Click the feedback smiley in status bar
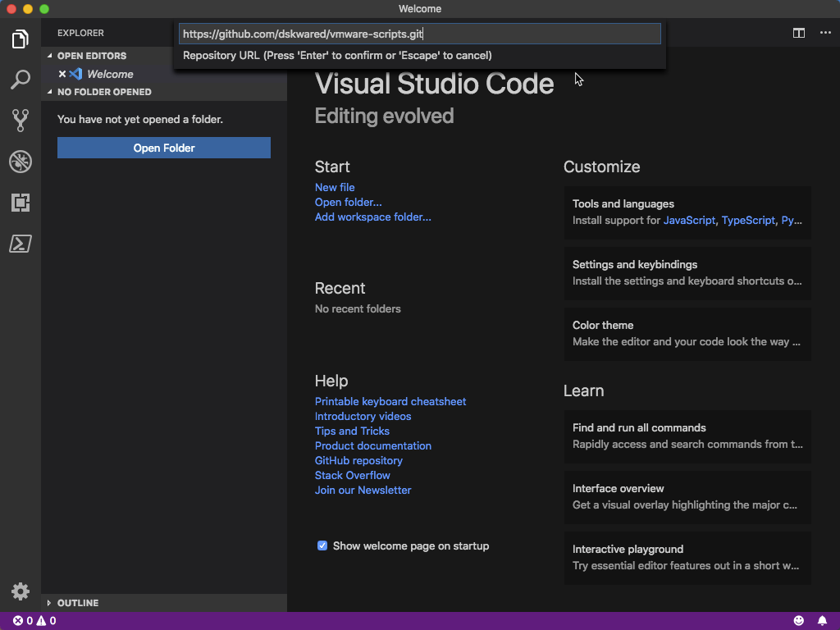Viewport: 840px width, 630px height. click(799, 621)
